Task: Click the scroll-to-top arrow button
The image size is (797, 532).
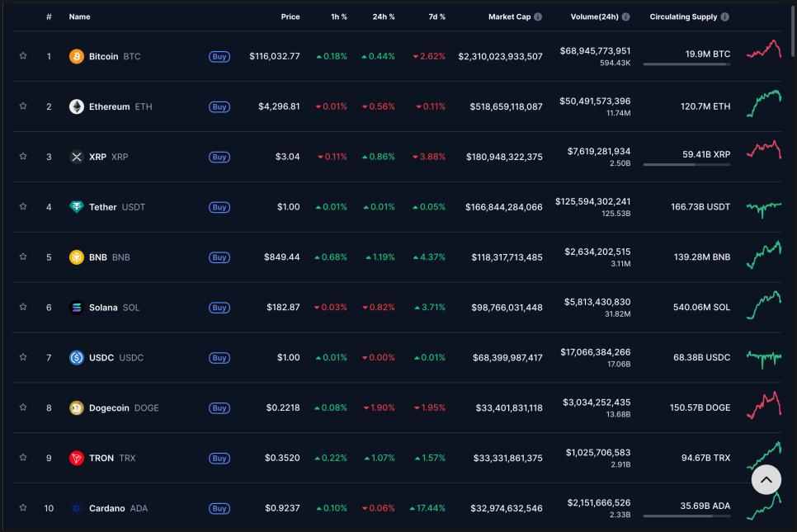Action: 766,480
